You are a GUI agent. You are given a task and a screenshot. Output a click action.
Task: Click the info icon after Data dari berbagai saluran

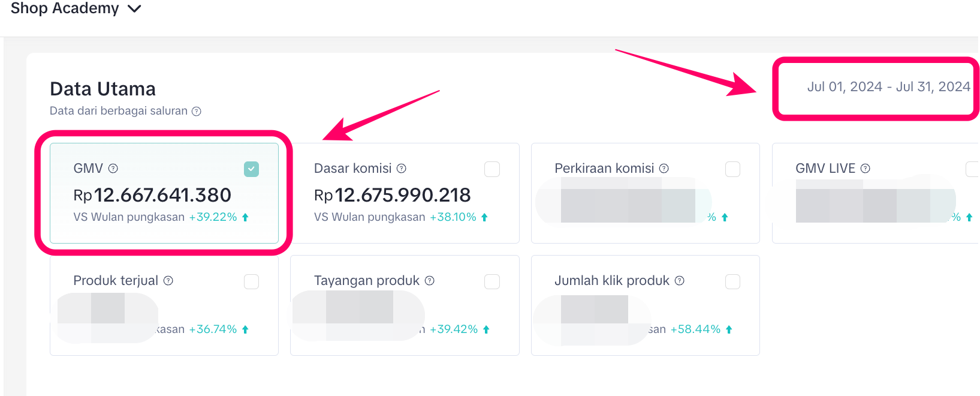point(197,111)
